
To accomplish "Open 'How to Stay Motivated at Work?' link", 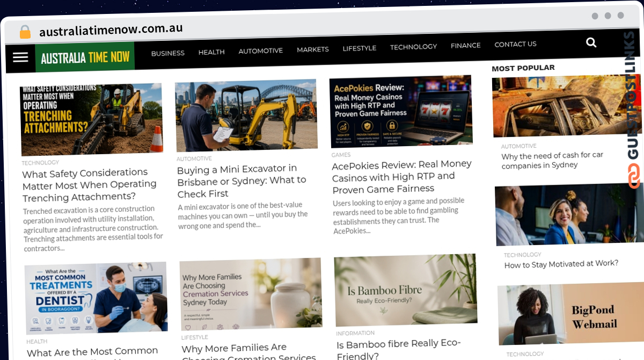I will click(x=561, y=264).
